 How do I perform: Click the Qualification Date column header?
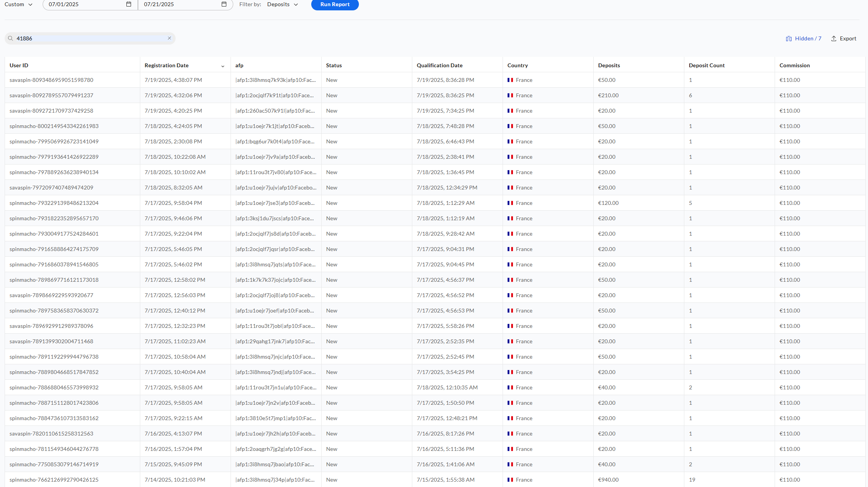coord(440,65)
